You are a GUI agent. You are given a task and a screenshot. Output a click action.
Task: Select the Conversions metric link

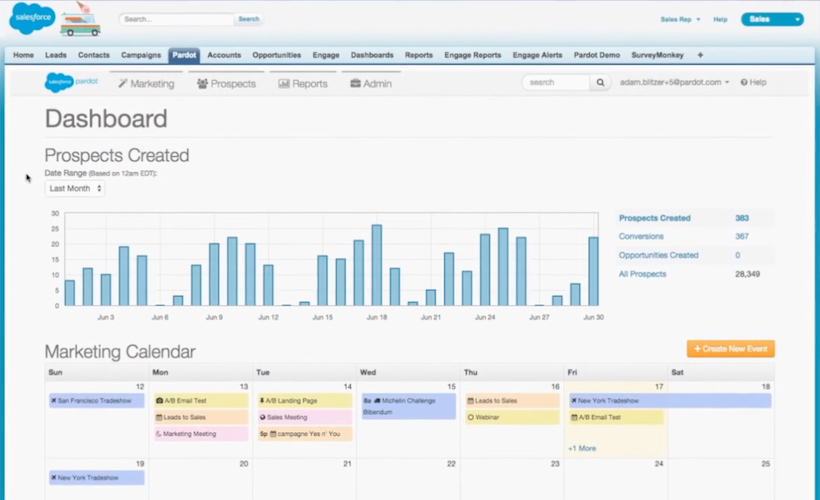point(643,236)
